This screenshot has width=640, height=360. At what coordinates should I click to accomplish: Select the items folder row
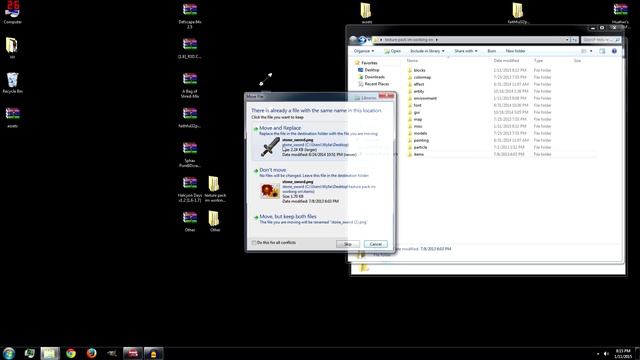click(x=502, y=154)
